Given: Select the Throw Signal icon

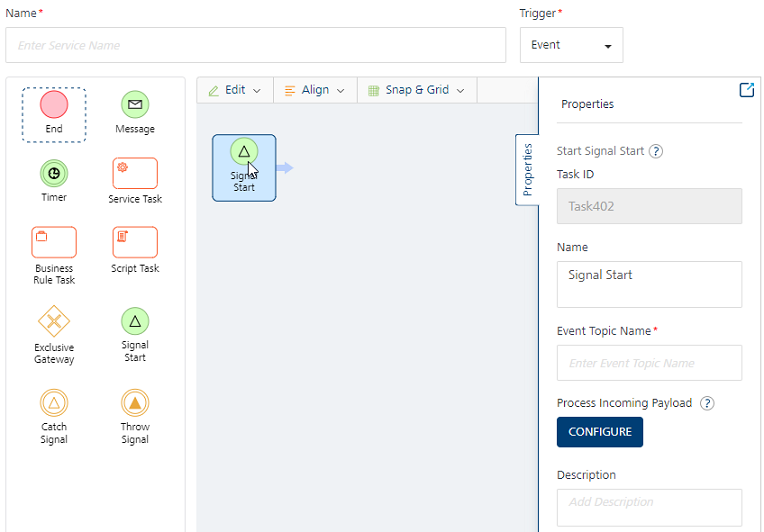Looking at the screenshot, I should point(135,403).
